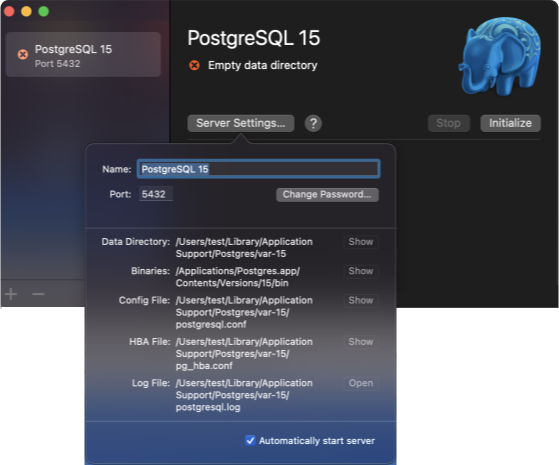Click the Stop button
Image resolution: width=559 pixels, height=465 pixels.
tap(449, 123)
